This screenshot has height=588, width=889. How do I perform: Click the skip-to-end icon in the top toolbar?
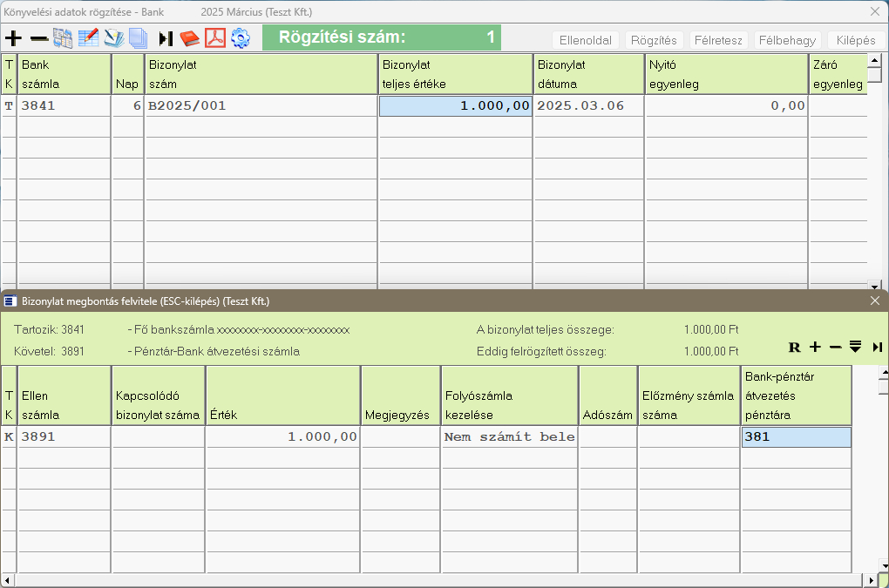coord(166,38)
